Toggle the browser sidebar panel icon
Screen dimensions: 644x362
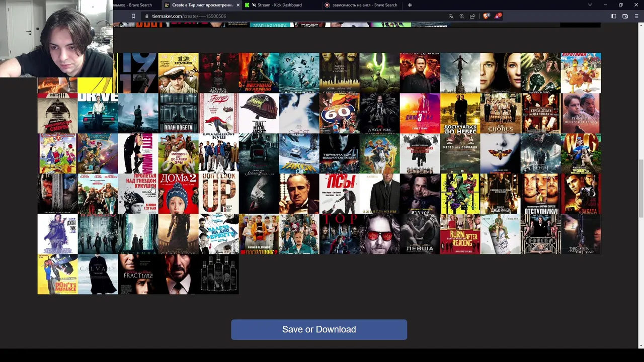tap(614, 16)
